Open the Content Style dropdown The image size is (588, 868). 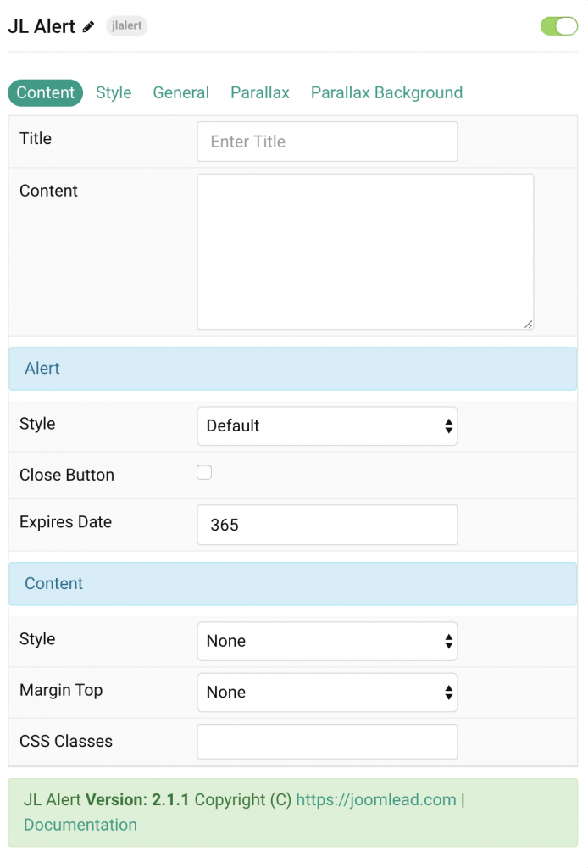point(327,642)
